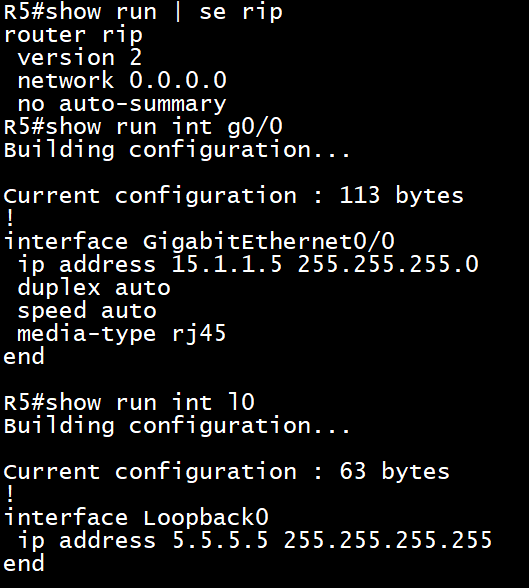The height and width of the screenshot is (588, 529).
Task: Click the 'no auto-summary' line
Action: [122, 104]
